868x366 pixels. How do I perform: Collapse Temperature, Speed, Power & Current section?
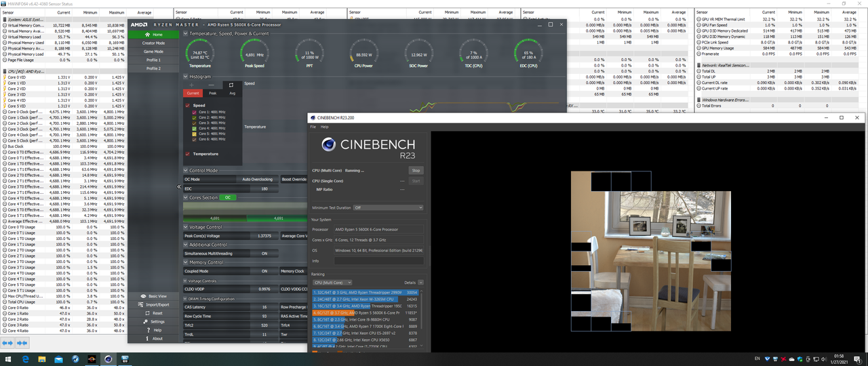(186, 33)
